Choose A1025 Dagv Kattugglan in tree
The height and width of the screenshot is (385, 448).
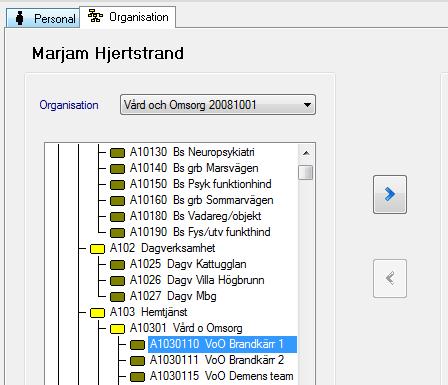pos(188,264)
